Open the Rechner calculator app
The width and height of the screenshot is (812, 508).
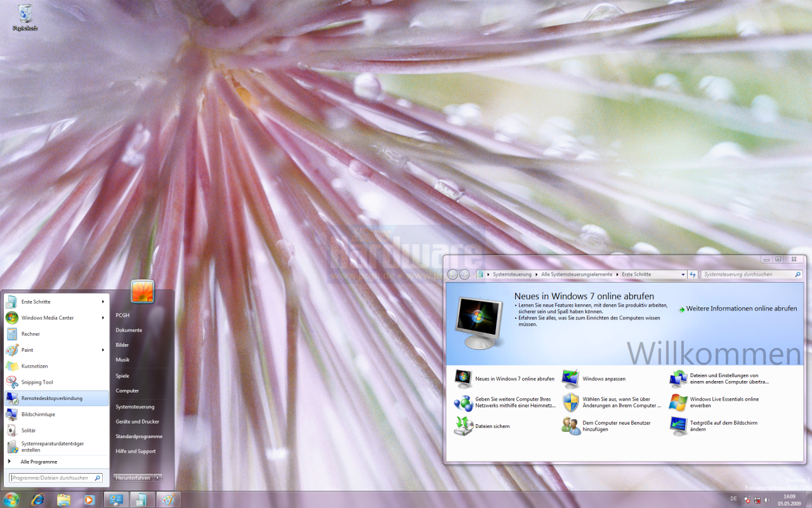[56, 334]
